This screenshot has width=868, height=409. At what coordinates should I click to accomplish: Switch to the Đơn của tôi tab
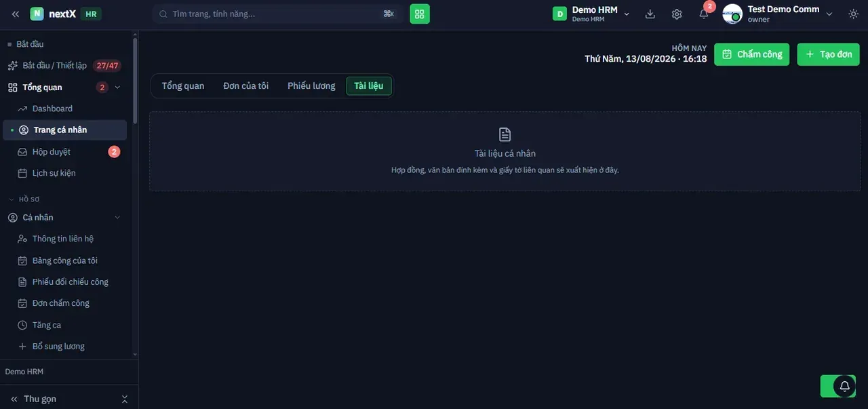(246, 86)
